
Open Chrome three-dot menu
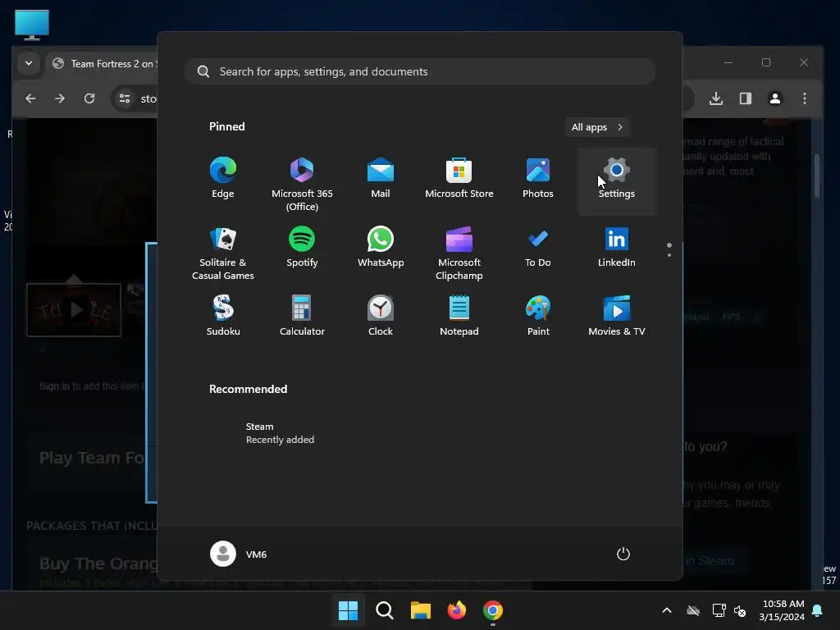click(x=804, y=98)
